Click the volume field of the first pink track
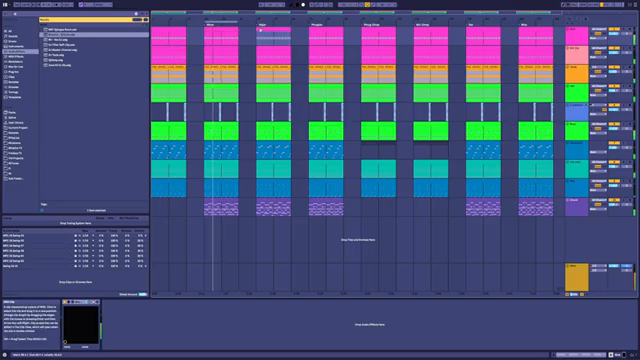 [x=613, y=33]
